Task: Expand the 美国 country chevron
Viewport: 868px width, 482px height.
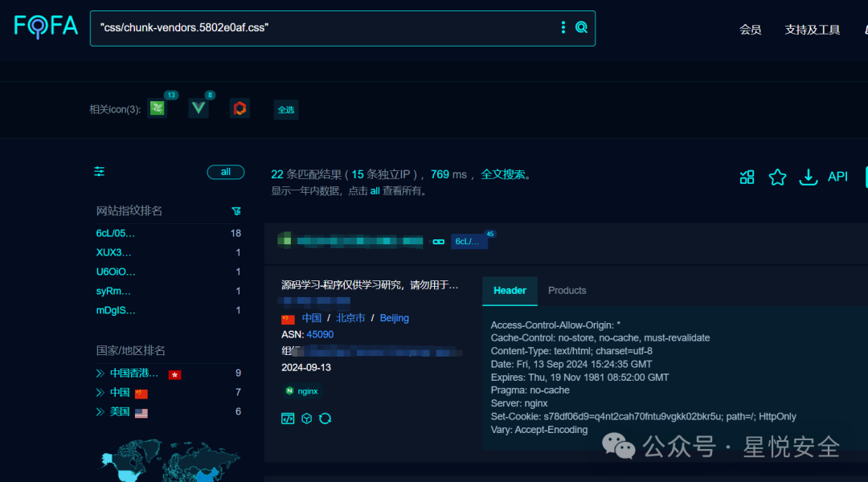Action: pyautogui.click(x=100, y=412)
